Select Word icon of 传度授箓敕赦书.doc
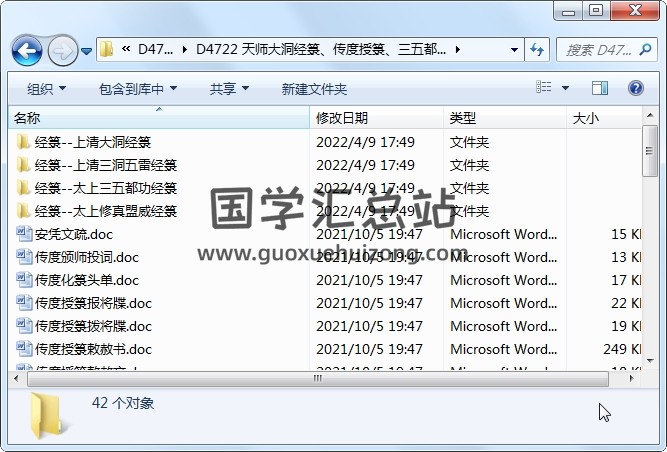 click(x=24, y=349)
